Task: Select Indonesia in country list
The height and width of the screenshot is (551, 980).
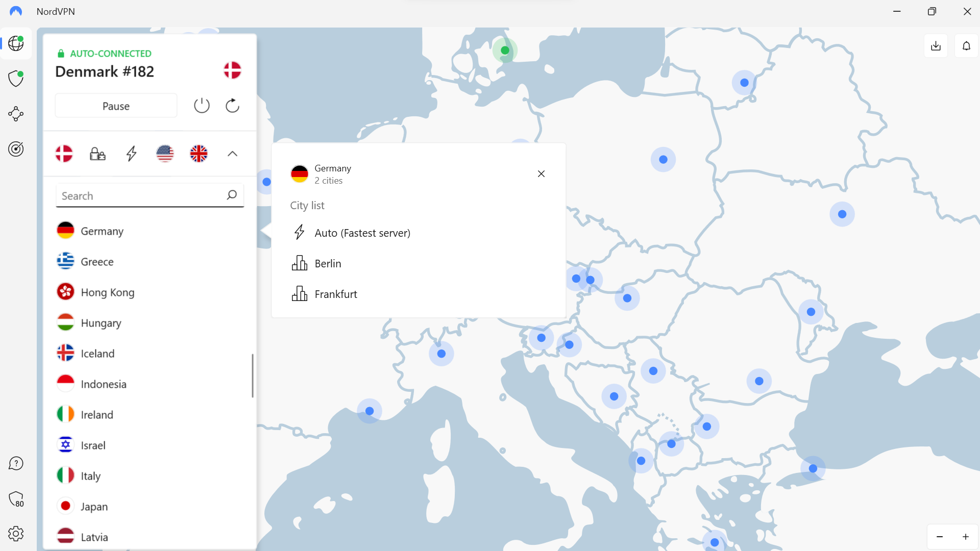Action: pos(150,384)
